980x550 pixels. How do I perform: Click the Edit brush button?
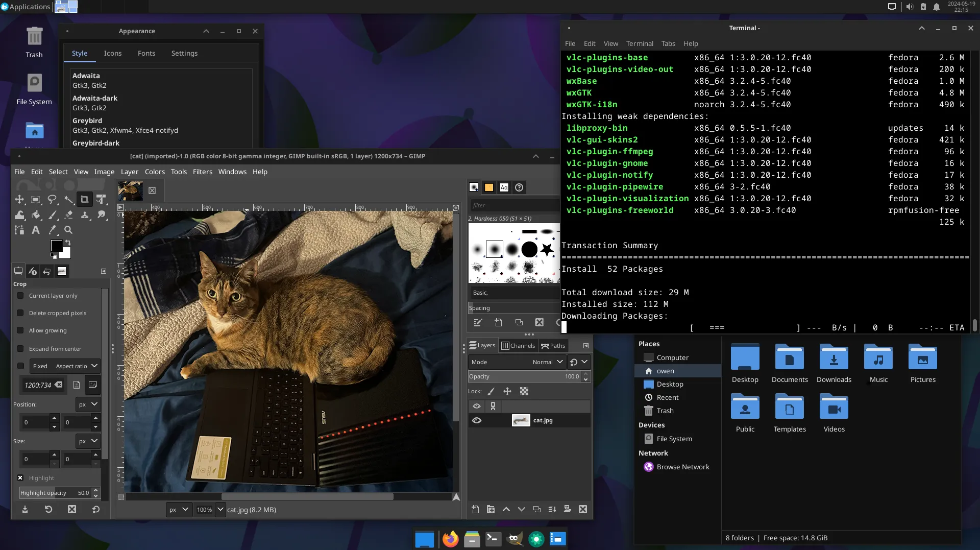pyautogui.click(x=478, y=322)
